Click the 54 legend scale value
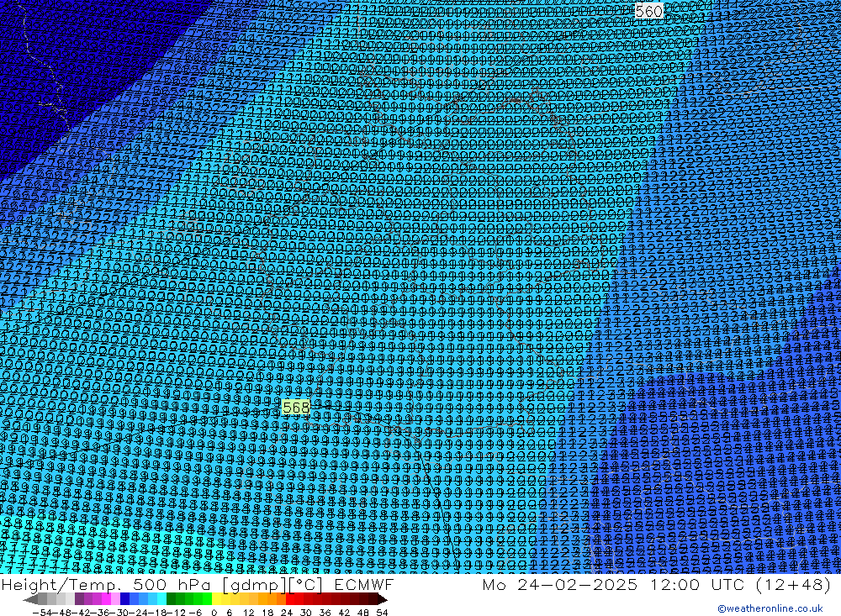 pos(382,613)
